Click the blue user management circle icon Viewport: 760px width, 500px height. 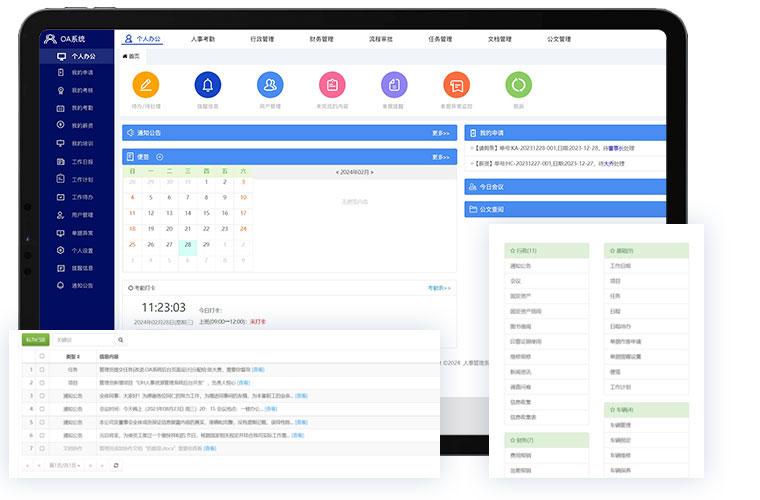270,84
